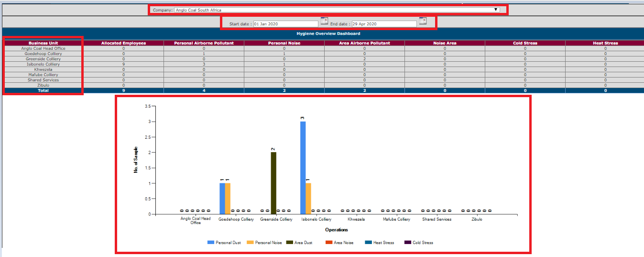This screenshot has height=257, width=644.
Task: Click the Personal Dust legend swatch
Action: click(x=210, y=243)
